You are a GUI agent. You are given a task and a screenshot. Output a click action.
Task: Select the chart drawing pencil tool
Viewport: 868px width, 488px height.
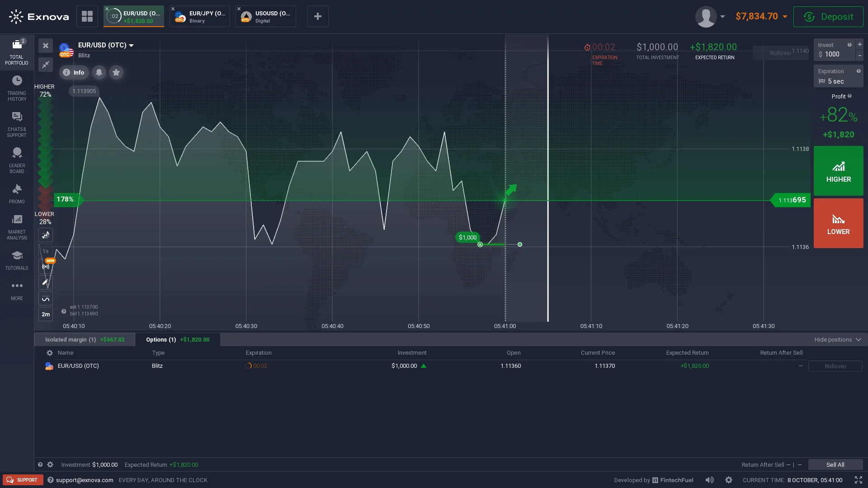[46, 282]
